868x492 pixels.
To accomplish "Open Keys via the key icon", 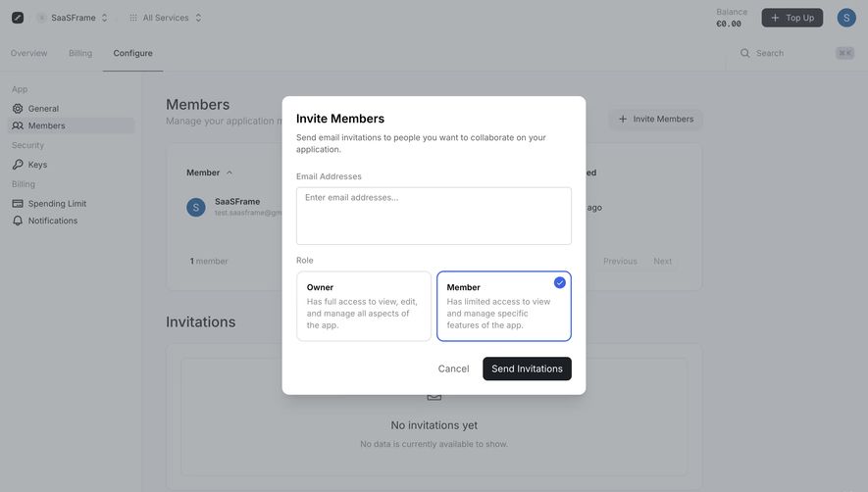I will (x=18, y=165).
